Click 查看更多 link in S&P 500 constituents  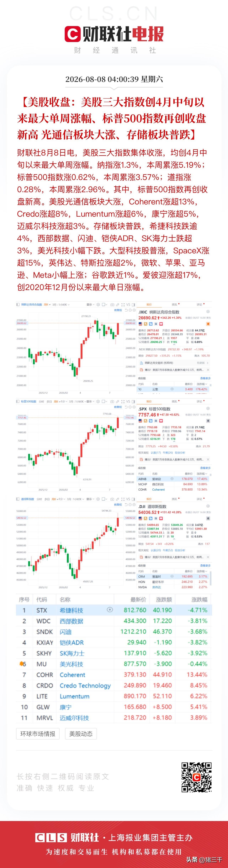[x=205, y=468]
